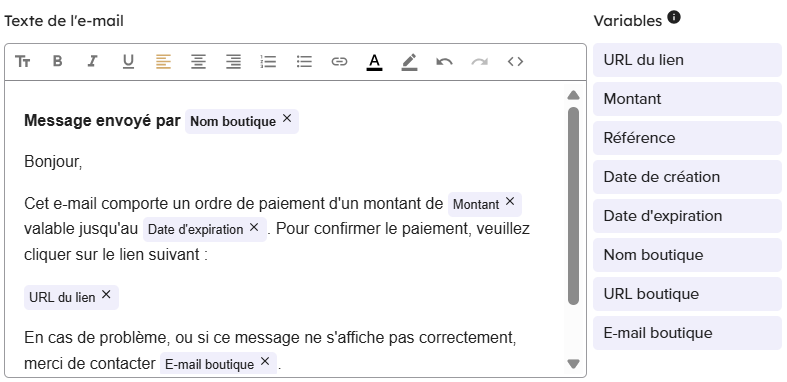The height and width of the screenshot is (382, 787).
Task: Click the editor scroll up arrow
Action: 573,95
